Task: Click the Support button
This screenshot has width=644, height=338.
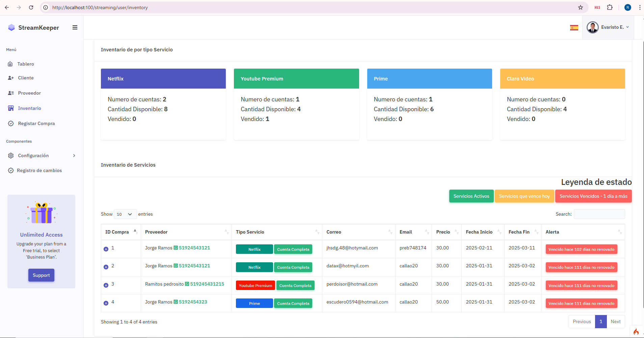Action: (x=41, y=275)
